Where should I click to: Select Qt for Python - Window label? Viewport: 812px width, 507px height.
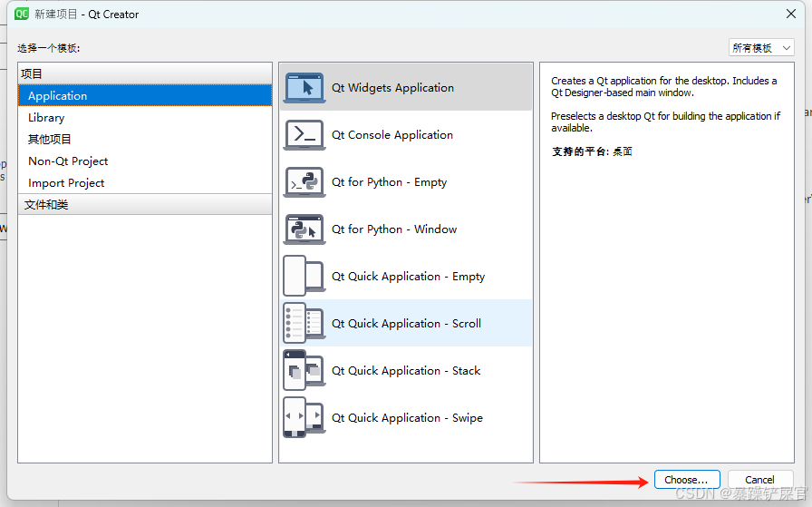(394, 229)
